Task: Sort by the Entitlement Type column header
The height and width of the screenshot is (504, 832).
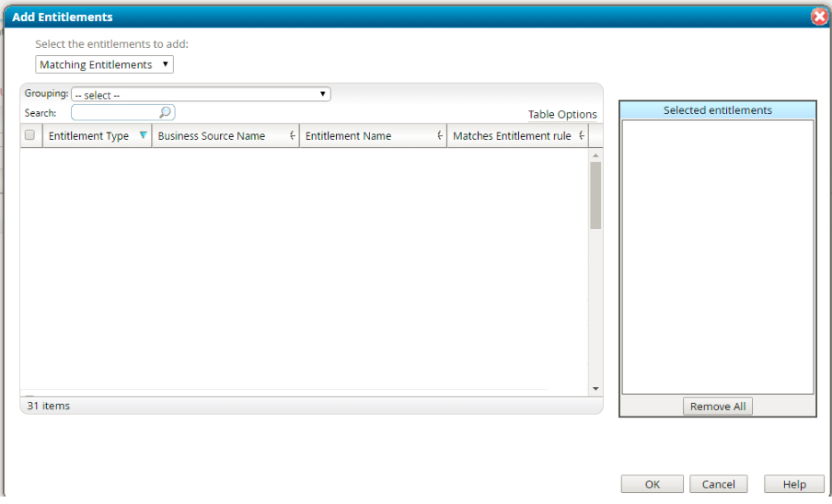Action: click(88, 136)
